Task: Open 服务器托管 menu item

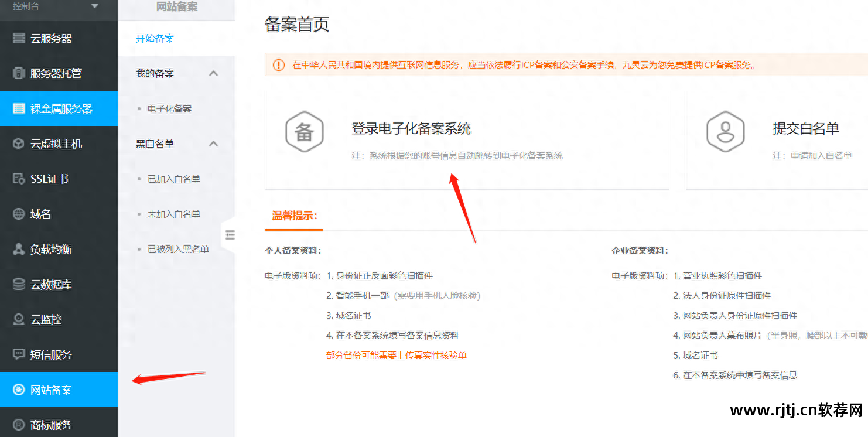Action: point(59,74)
